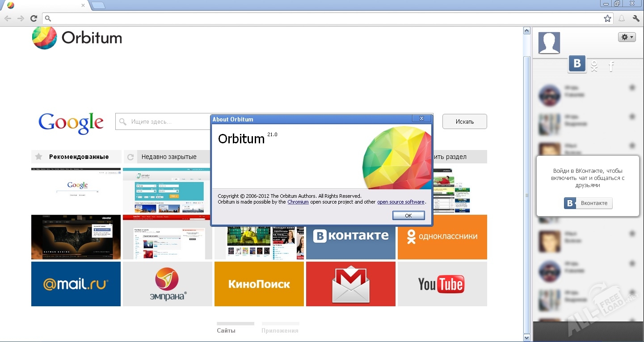
Task: Select the Odnoklassniki icon in sidebar
Action: tap(594, 67)
